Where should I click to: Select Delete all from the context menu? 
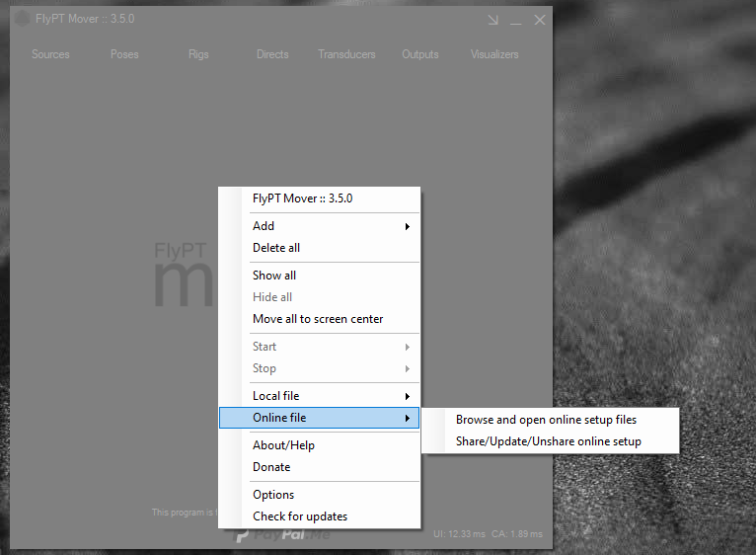tap(276, 248)
